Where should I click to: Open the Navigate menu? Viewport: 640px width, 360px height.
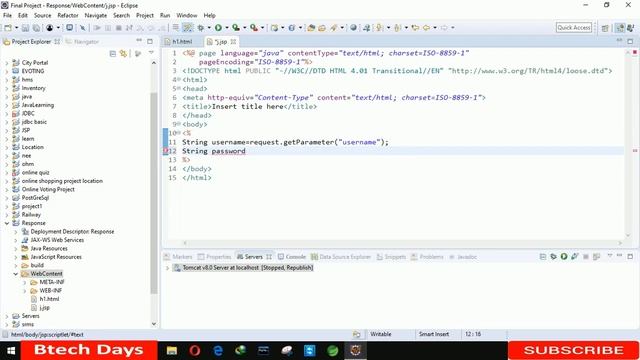click(x=96, y=16)
